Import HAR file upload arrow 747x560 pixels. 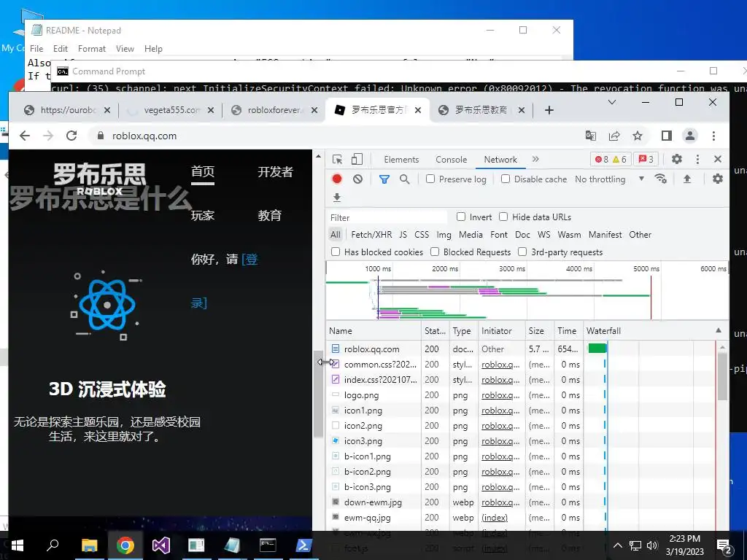click(x=687, y=179)
